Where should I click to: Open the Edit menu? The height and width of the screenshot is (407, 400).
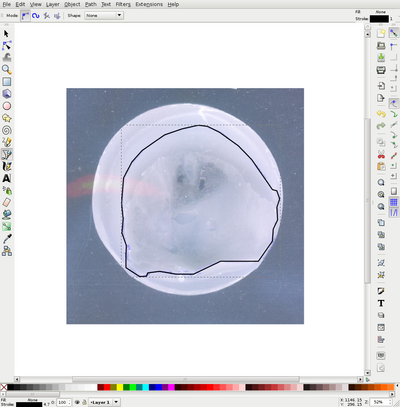[20, 4]
